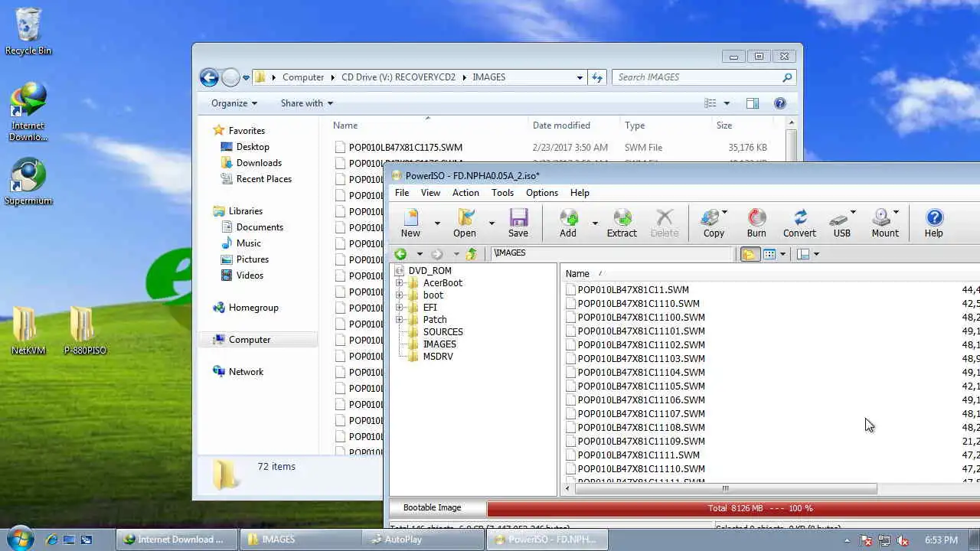Open the Open button dropdown arrow
This screenshot has height=551, width=980.
coord(492,223)
